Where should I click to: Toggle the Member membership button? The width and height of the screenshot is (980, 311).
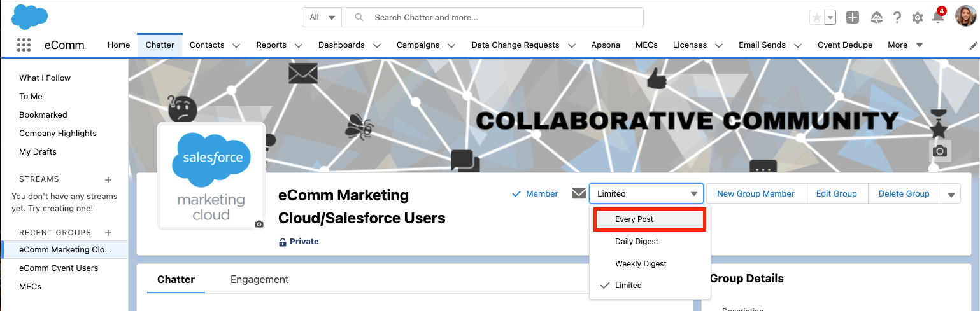(x=536, y=193)
